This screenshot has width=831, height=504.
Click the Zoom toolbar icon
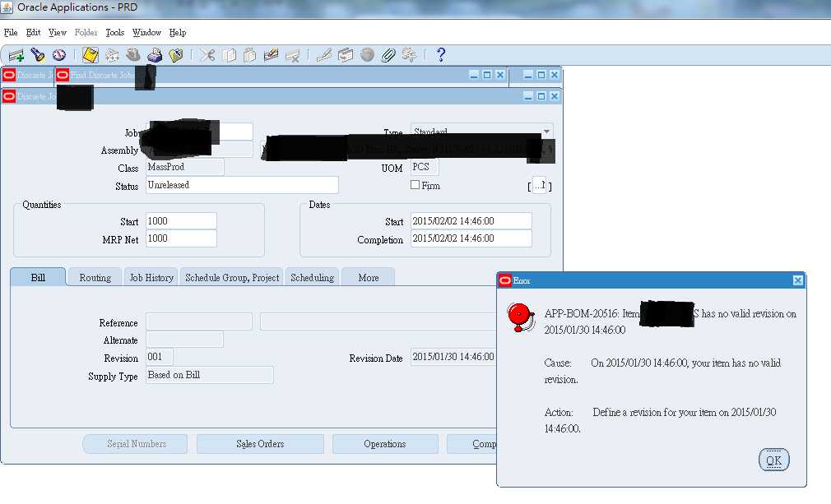point(345,55)
